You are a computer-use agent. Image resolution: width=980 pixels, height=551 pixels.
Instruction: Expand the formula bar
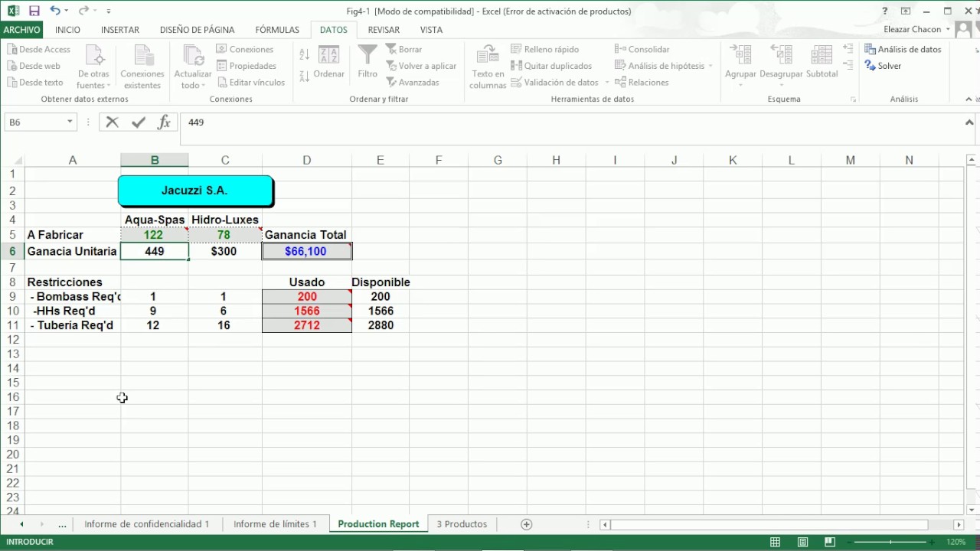pos(969,122)
